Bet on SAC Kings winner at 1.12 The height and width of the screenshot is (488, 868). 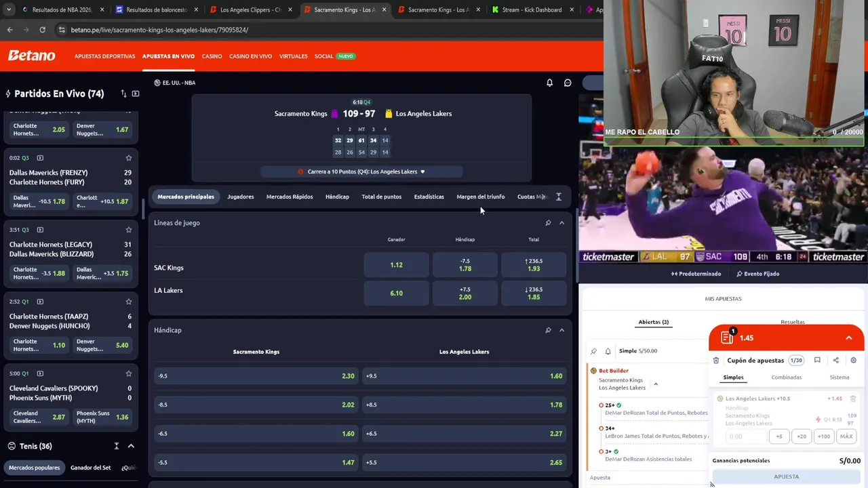click(396, 265)
